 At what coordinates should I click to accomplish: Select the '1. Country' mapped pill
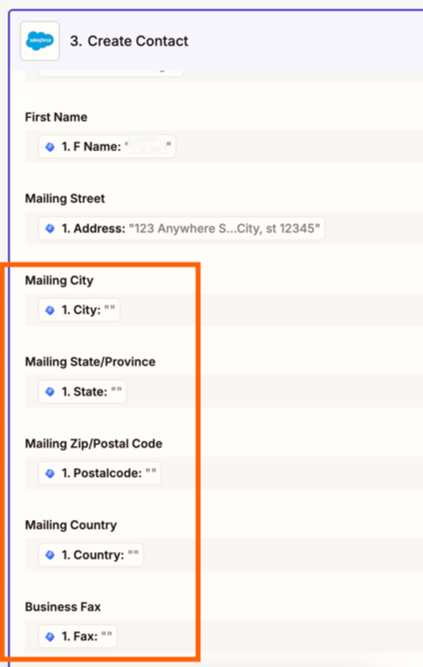(x=91, y=555)
